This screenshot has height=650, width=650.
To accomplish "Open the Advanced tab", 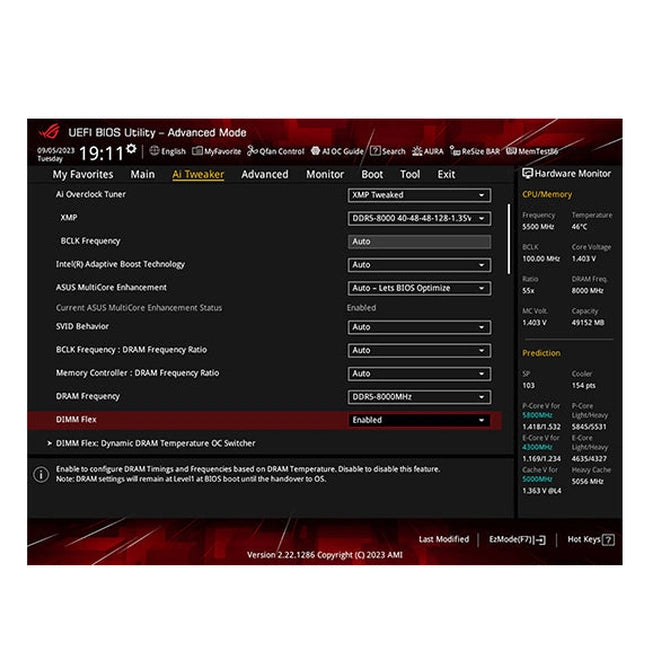I will pyautogui.click(x=265, y=174).
